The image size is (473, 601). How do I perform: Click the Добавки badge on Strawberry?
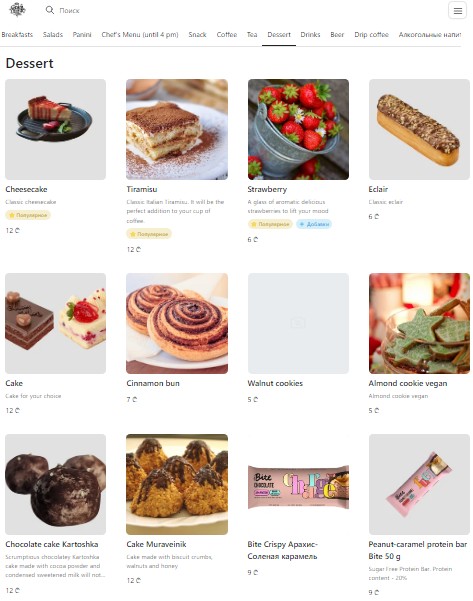(x=314, y=224)
